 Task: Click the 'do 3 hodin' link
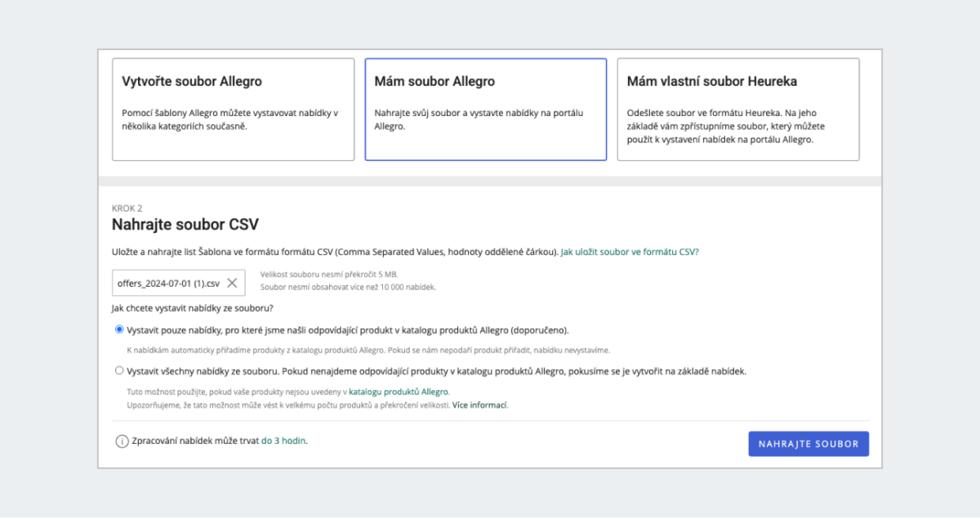tap(283, 441)
